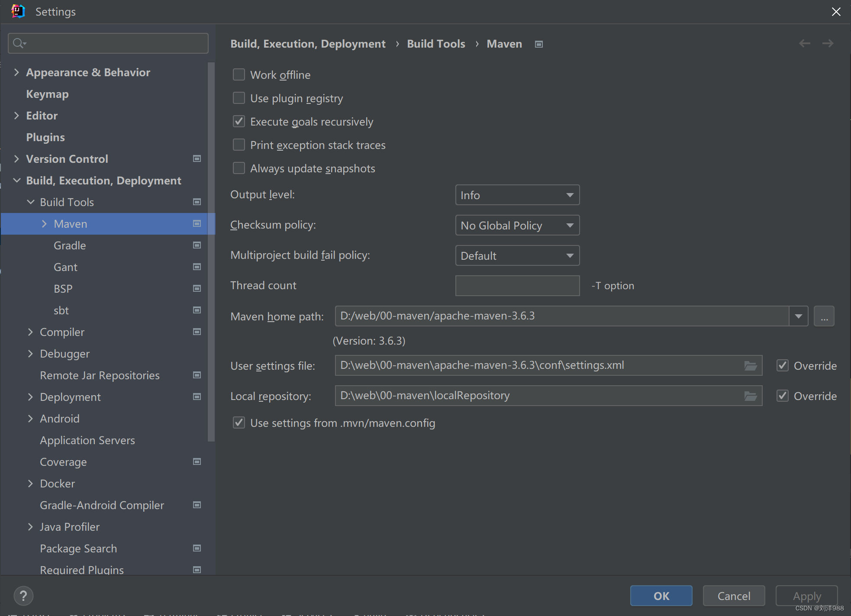Enable Use plugin registry checkbox

[x=239, y=98]
